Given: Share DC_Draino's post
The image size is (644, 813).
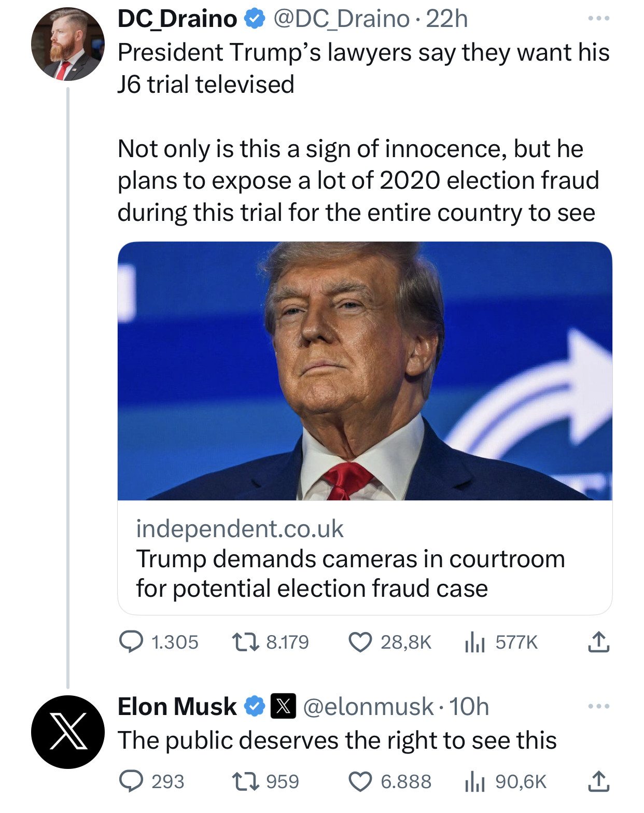Looking at the screenshot, I should 598,642.
